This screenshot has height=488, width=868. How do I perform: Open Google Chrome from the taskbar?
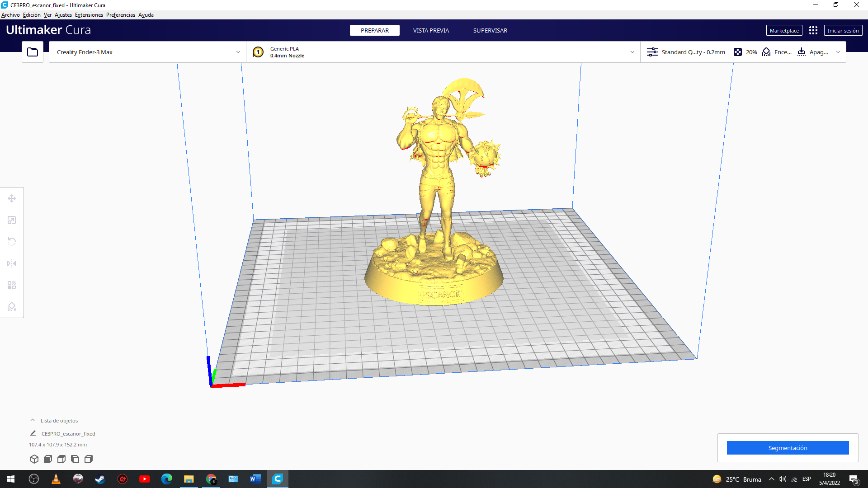pos(211,479)
